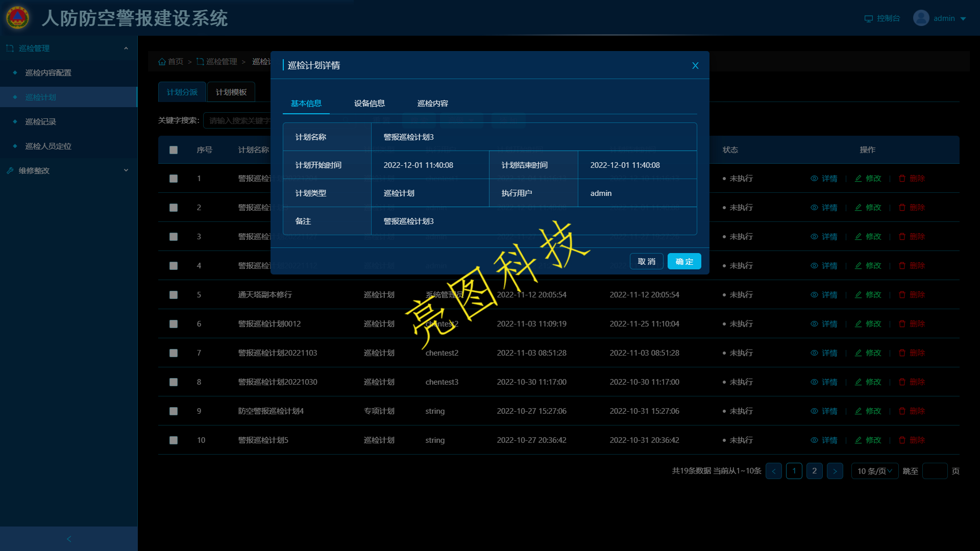The image size is (980, 551).
Task: Click the control console monitor icon
Action: pos(869,19)
